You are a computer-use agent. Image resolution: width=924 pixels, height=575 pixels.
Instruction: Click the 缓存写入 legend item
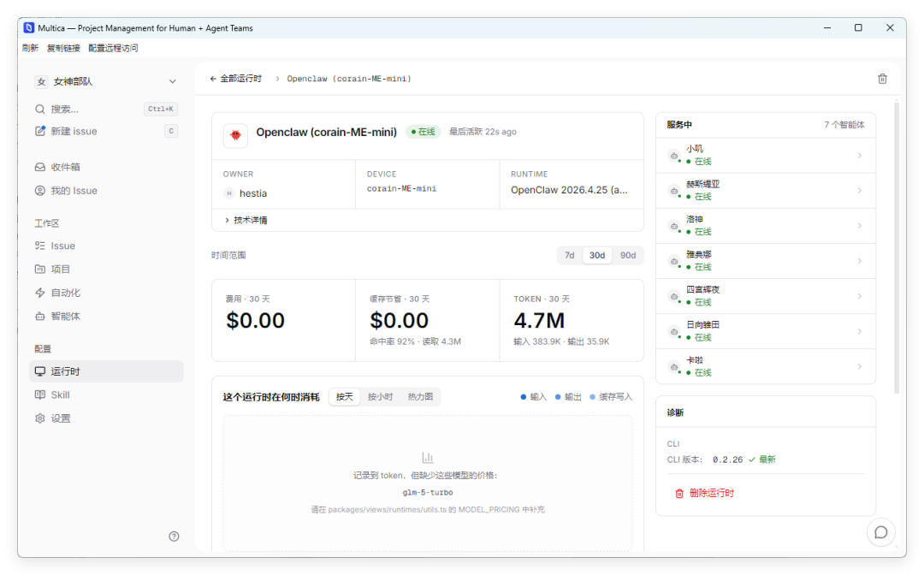[611, 396]
